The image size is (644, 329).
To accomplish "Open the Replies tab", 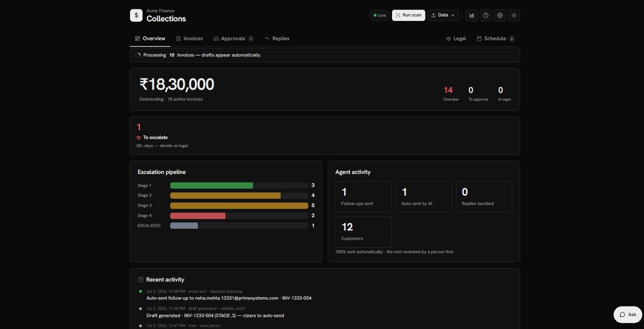I will coord(277,39).
